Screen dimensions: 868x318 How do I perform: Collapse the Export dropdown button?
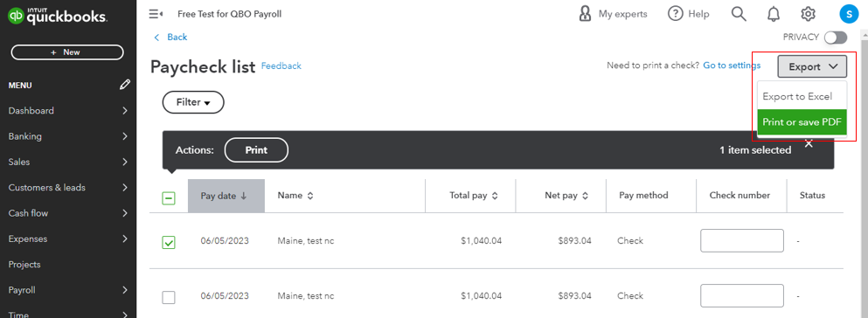pyautogui.click(x=812, y=66)
